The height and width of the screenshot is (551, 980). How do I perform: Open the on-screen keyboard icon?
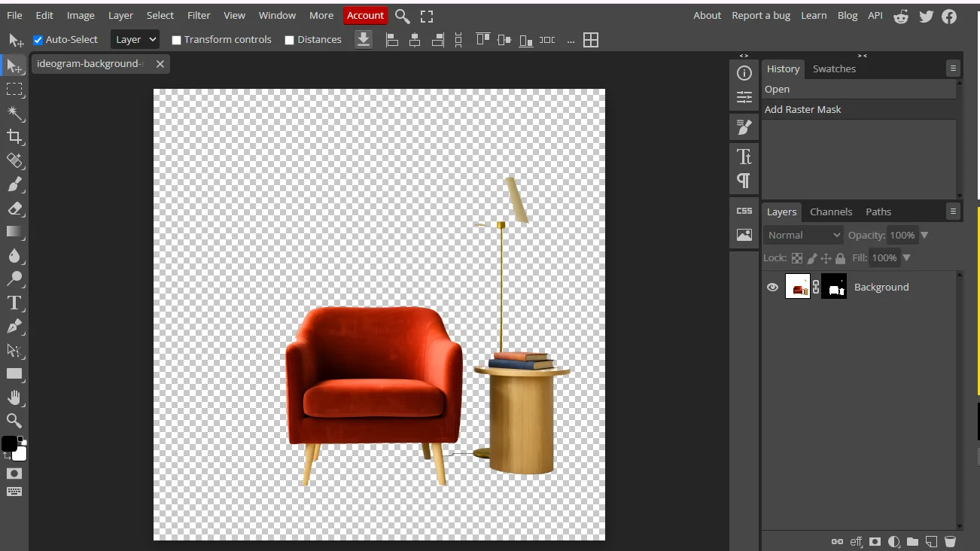(14, 492)
